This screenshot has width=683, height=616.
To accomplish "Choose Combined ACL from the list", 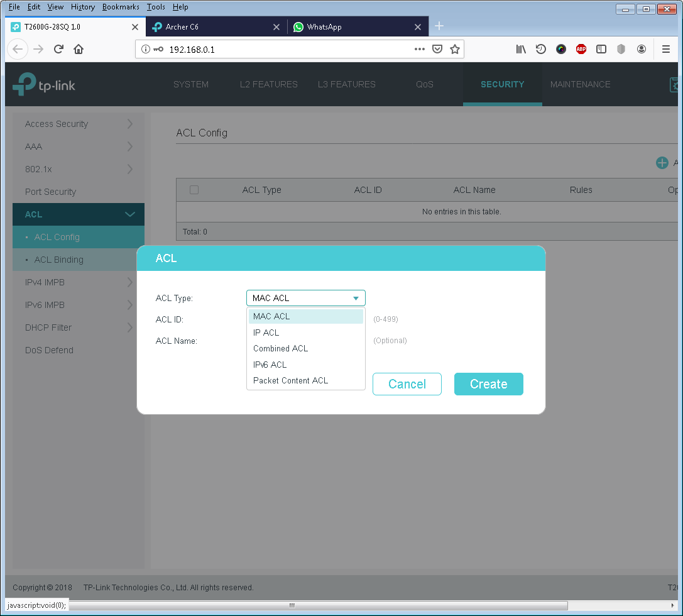I will [x=306, y=348].
